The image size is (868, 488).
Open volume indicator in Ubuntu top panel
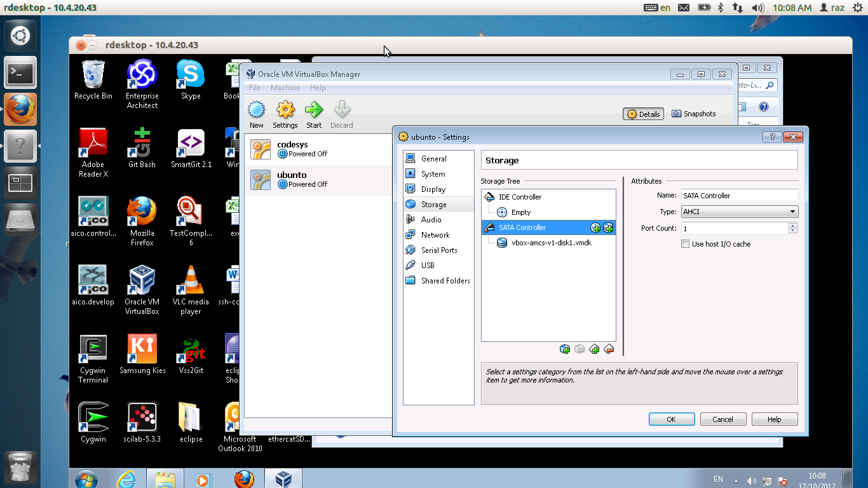757,8
